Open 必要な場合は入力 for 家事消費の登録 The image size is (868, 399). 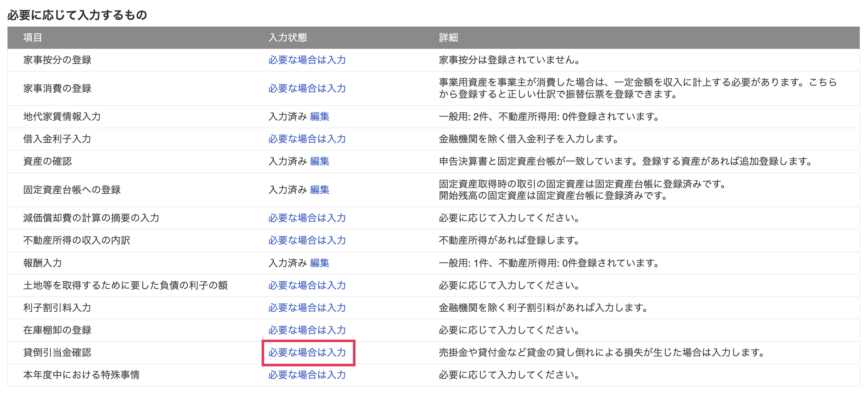pos(307,88)
